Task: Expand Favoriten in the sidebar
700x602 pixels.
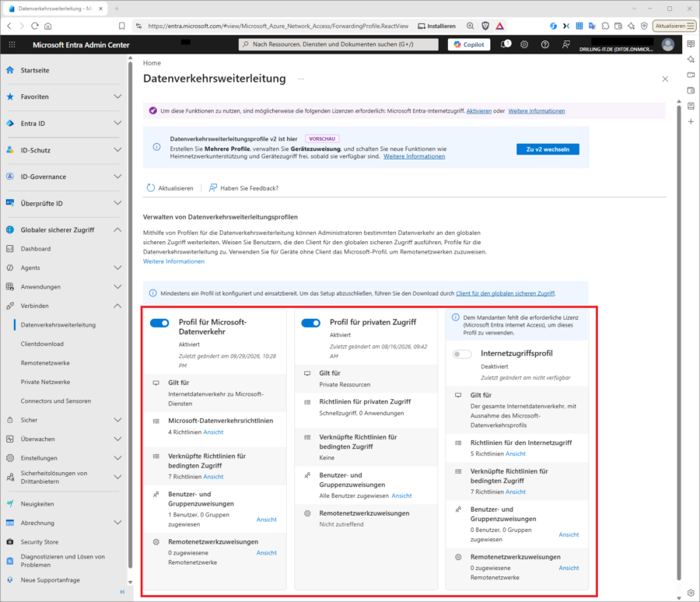Action: (x=117, y=96)
